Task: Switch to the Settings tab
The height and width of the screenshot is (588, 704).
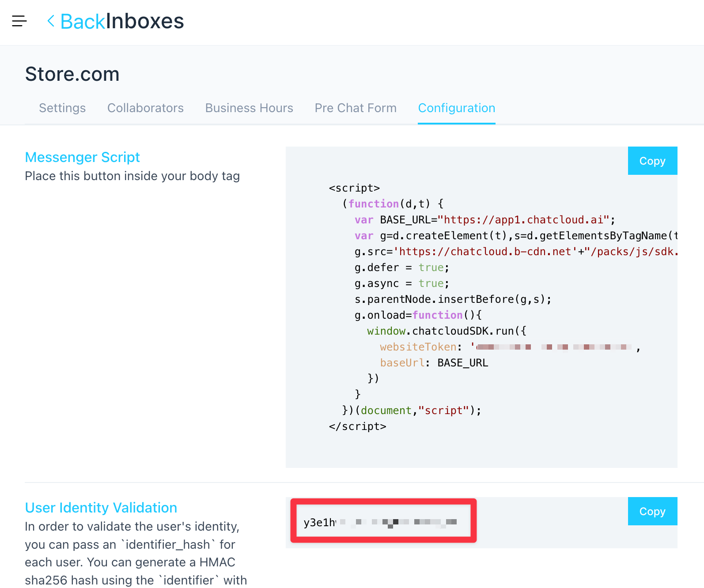Action: pyautogui.click(x=62, y=108)
